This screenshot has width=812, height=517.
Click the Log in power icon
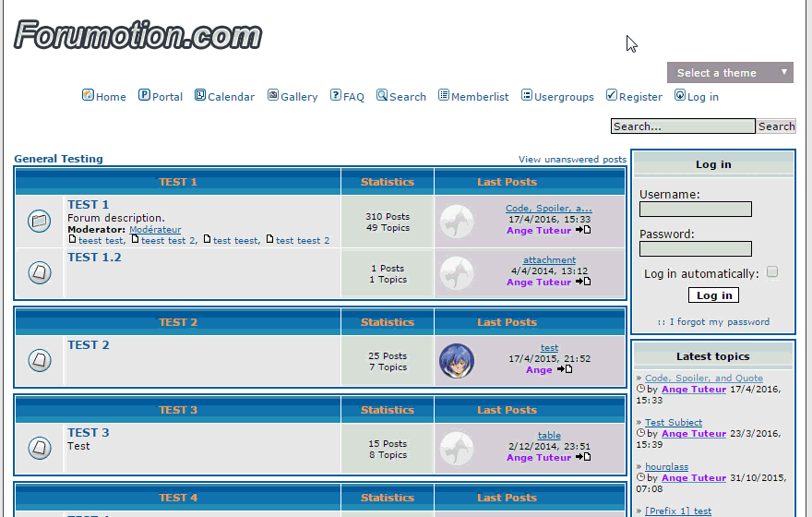point(680,95)
